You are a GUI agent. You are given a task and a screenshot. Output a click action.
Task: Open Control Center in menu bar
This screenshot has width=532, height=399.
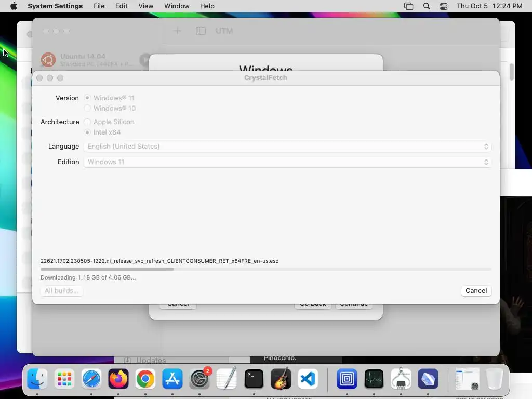click(x=444, y=6)
